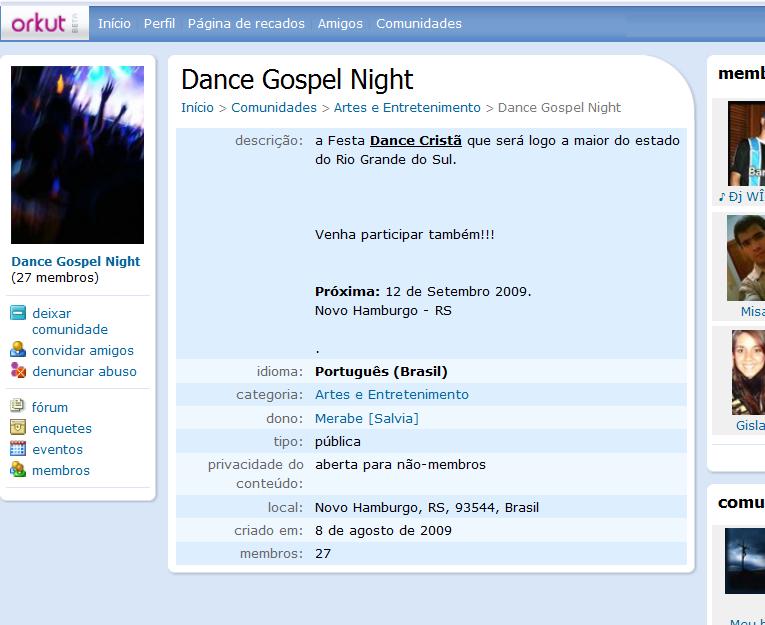This screenshot has width=765, height=625.
Task: Open Amigos in navigation bar
Action: click(x=340, y=23)
